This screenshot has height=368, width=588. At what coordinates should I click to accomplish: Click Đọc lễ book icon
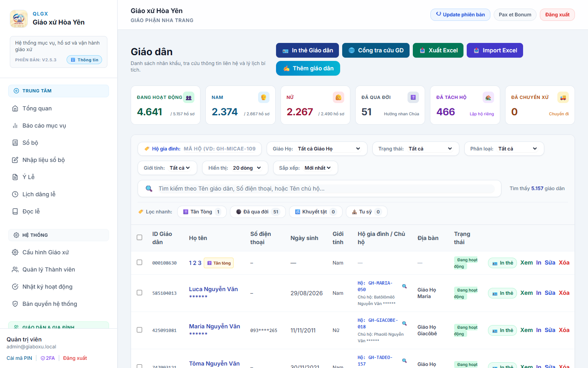(15, 211)
